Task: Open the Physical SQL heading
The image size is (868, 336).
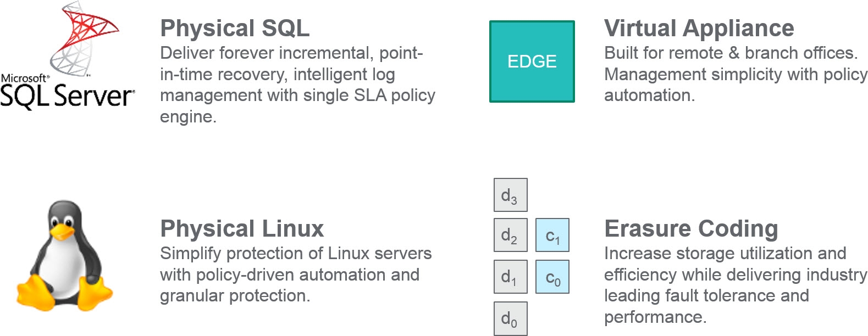Action: point(235,29)
